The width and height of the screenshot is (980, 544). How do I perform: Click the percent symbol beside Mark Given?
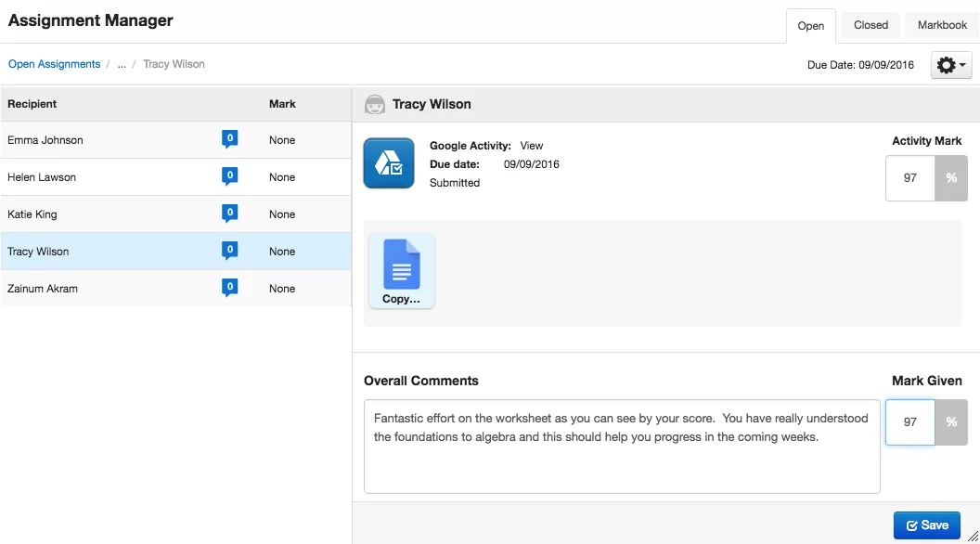pos(951,422)
